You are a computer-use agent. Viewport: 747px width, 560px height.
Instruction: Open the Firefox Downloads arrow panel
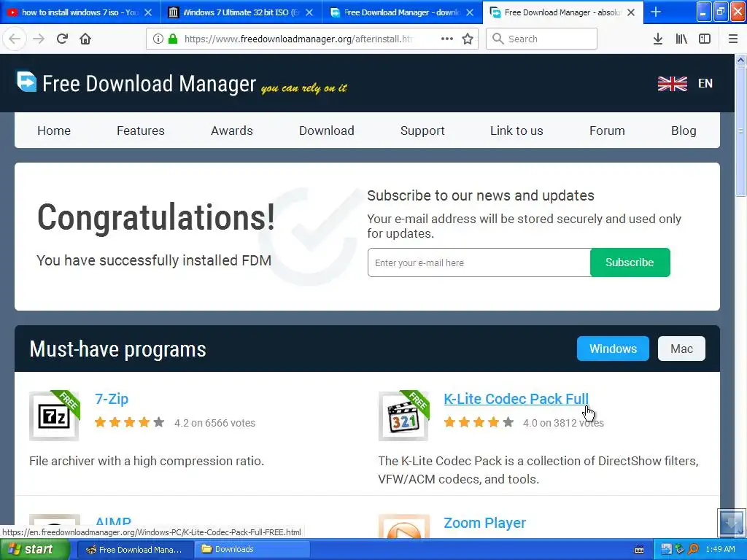[x=658, y=39]
